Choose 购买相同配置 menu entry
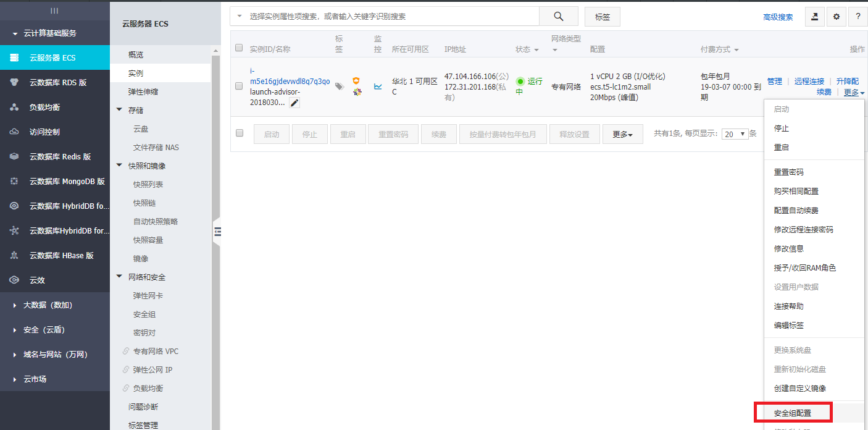The width and height of the screenshot is (868, 430). click(796, 191)
